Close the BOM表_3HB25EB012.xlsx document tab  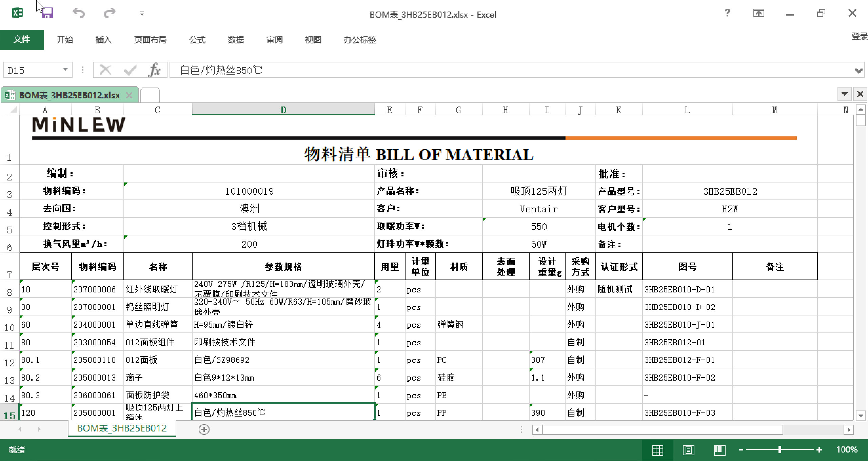point(129,95)
